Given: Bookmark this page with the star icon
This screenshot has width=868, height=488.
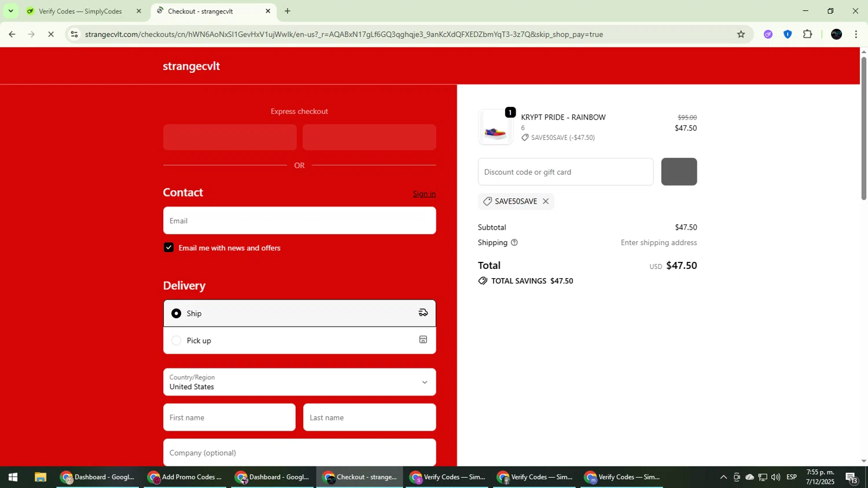Looking at the screenshot, I should pyautogui.click(x=741, y=34).
